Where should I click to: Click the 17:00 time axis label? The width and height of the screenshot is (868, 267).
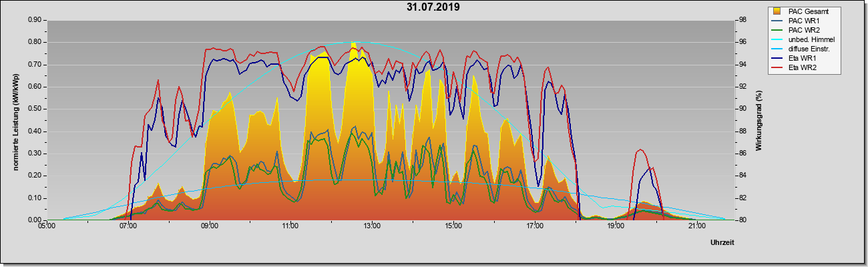534,226
